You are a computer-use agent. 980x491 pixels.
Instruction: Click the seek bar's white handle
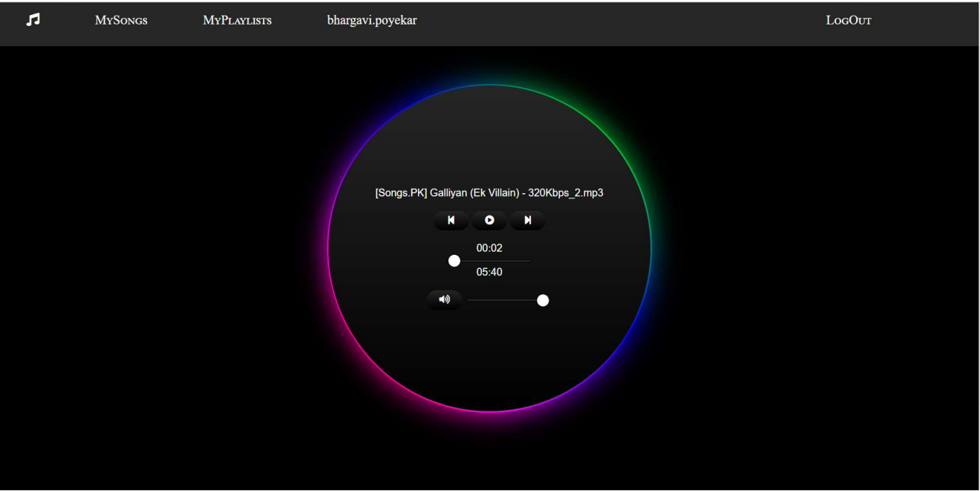pyautogui.click(x=454, y=261)
